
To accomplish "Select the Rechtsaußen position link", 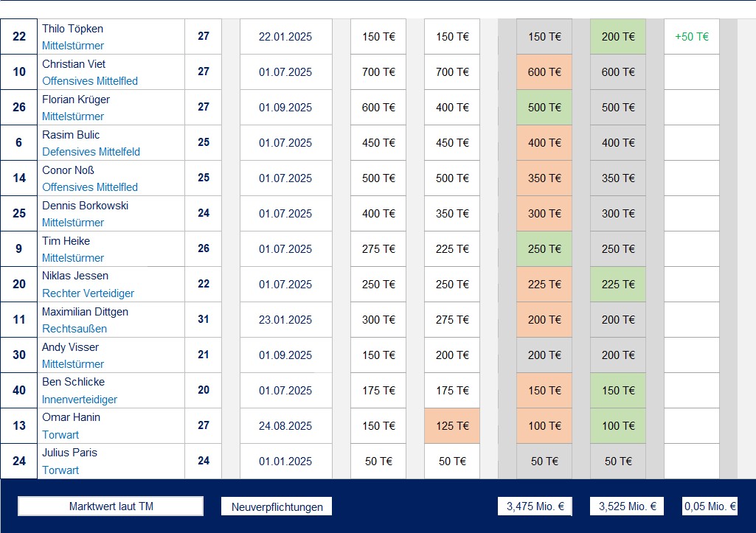I will coord(74,329).
